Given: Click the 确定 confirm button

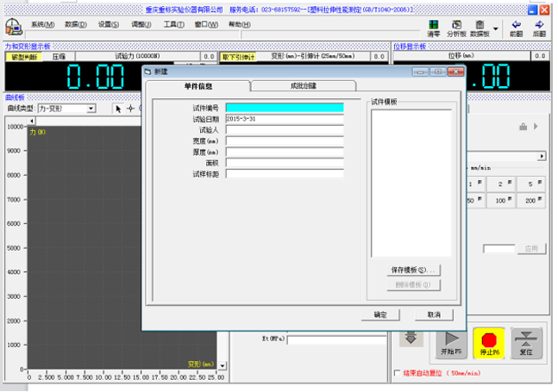Looking at the screenshot, I should 380,314.
